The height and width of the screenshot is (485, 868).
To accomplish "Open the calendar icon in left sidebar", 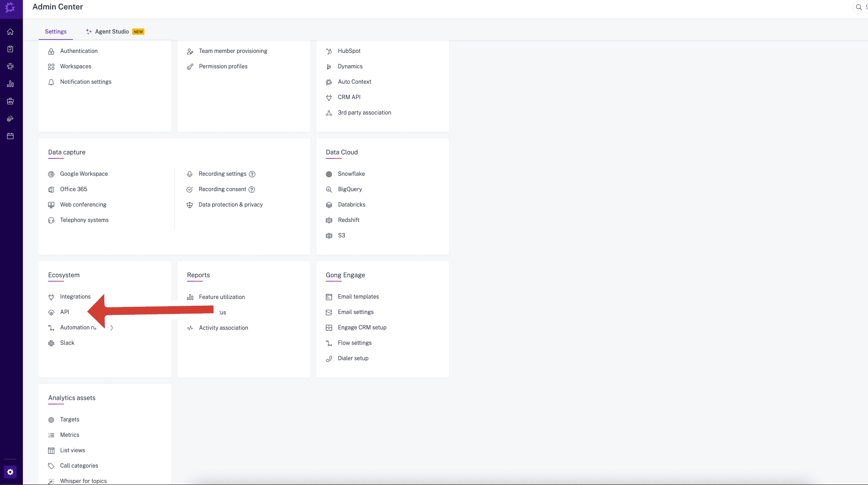I will 10,136.
